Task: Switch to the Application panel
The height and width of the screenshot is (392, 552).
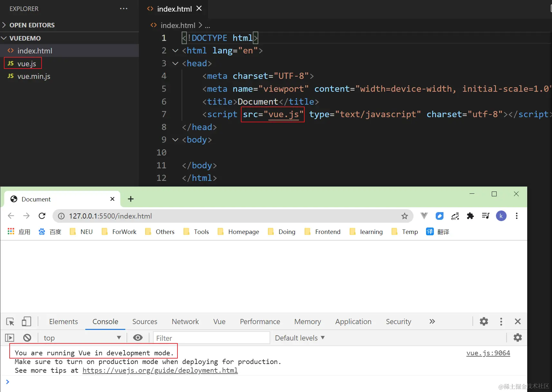Action: click(353, 322)
